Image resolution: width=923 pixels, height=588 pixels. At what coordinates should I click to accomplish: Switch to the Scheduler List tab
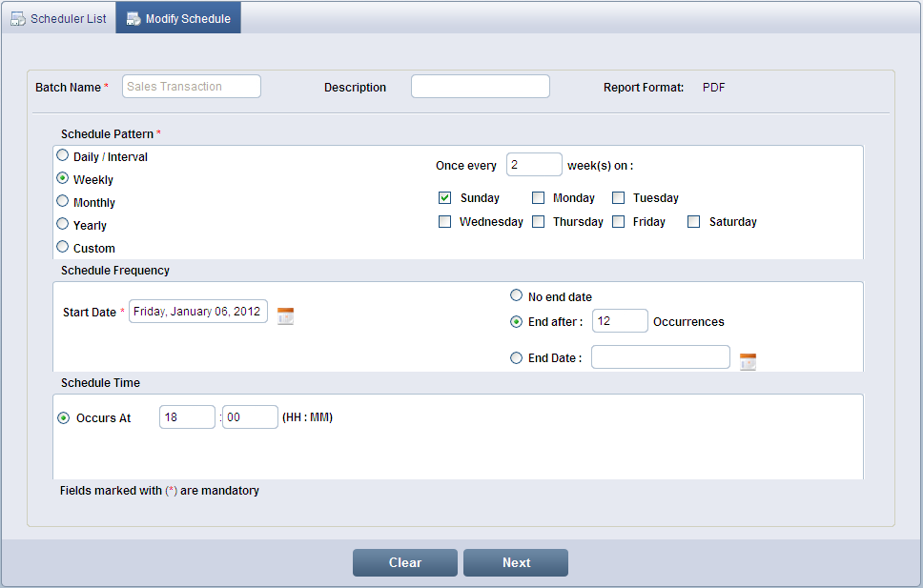tap(58, 18)
